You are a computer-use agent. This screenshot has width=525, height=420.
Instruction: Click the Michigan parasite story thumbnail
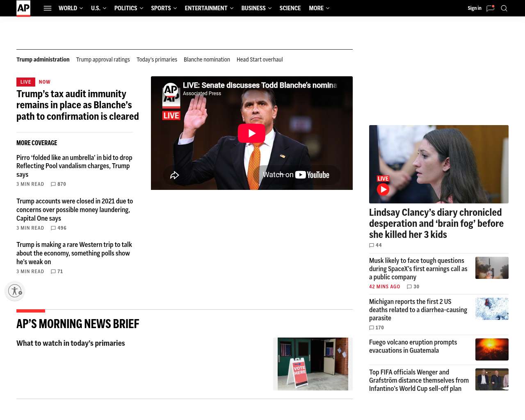tap(492, 309)
